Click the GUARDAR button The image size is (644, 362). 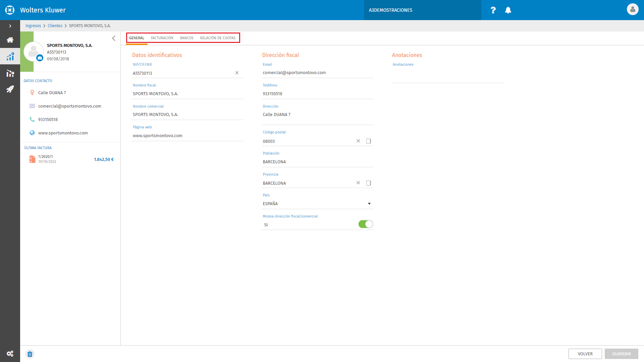pos(621,354)
